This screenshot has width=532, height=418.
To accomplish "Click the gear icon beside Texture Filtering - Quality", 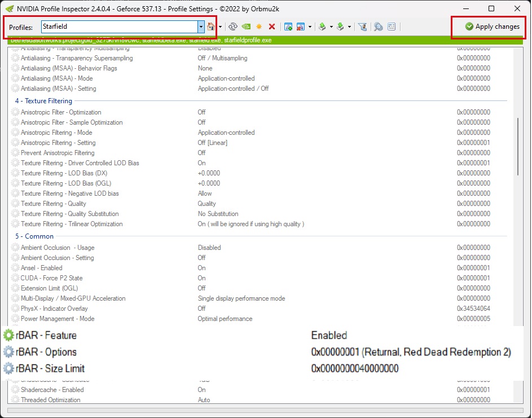I will coord(15,204).
